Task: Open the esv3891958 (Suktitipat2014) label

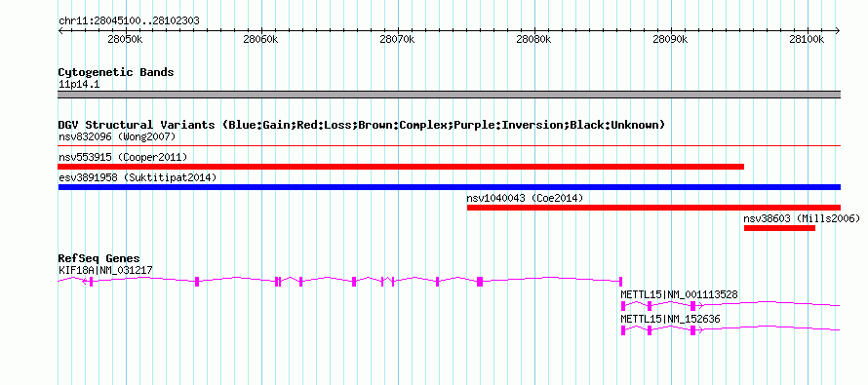Action: 138,177
